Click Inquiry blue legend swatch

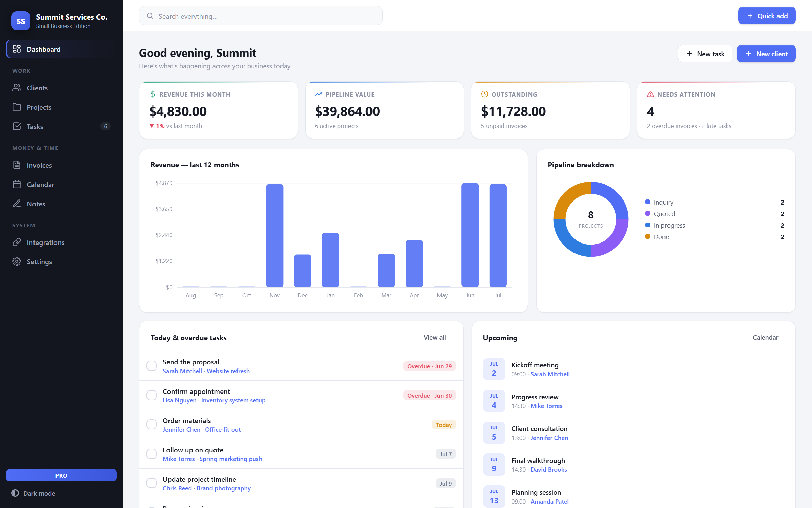(648, 202)
